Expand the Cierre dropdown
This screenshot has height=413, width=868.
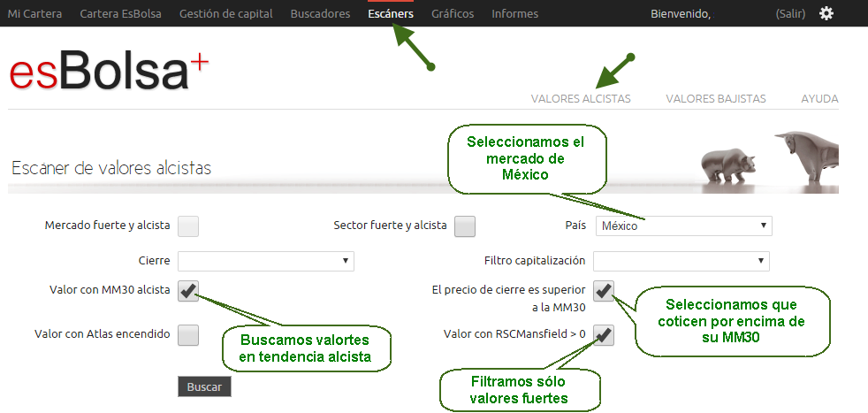[x=266, y=261]
